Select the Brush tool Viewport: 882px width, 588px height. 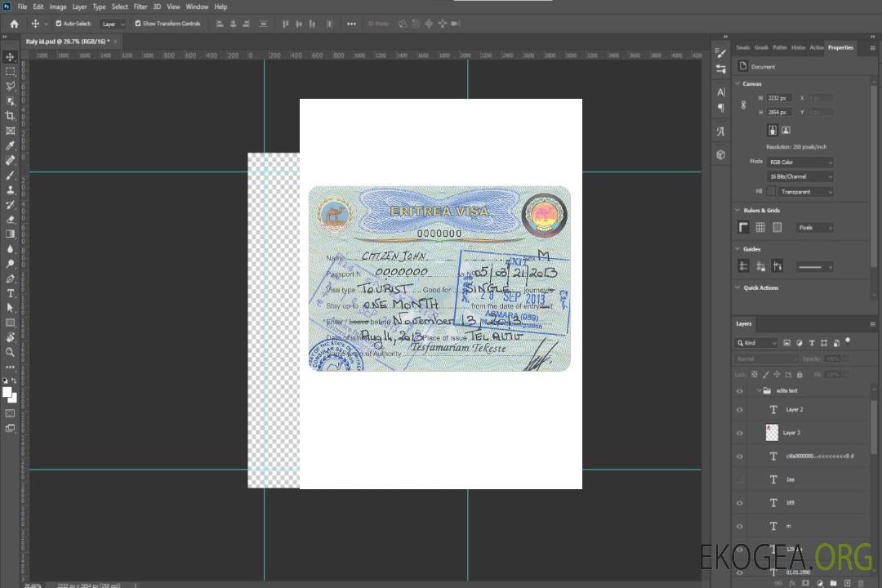[x=10, y=175]
